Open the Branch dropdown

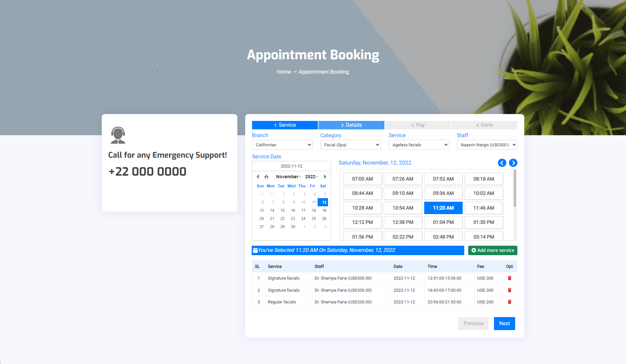(282, 145)
